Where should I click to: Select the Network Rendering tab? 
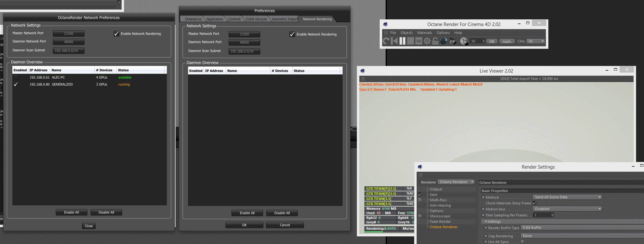tap(317, 19)
